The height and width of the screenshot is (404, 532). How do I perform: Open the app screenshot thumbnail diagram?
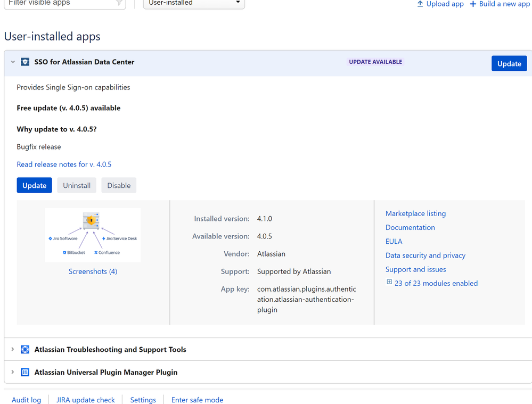click(93, 235)
